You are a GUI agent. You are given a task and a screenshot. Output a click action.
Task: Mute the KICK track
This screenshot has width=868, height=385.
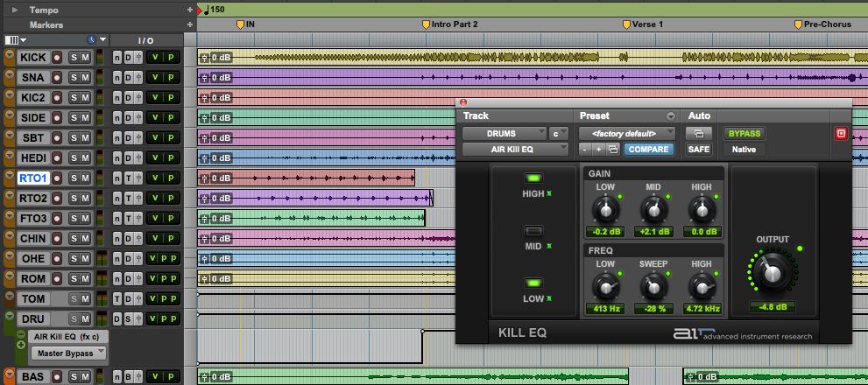[x=85, y=58]
